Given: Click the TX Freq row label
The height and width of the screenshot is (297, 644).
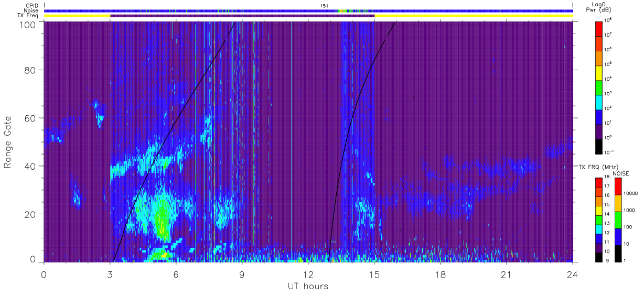Looking at the screenshot, I should click(x=28, y=16).
